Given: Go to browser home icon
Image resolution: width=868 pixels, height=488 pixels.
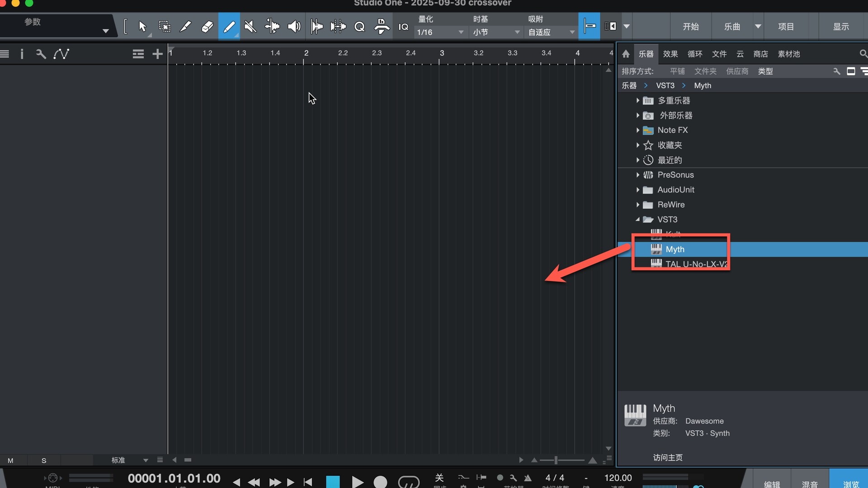Looking at the screenshot, I should click(626, 54).
